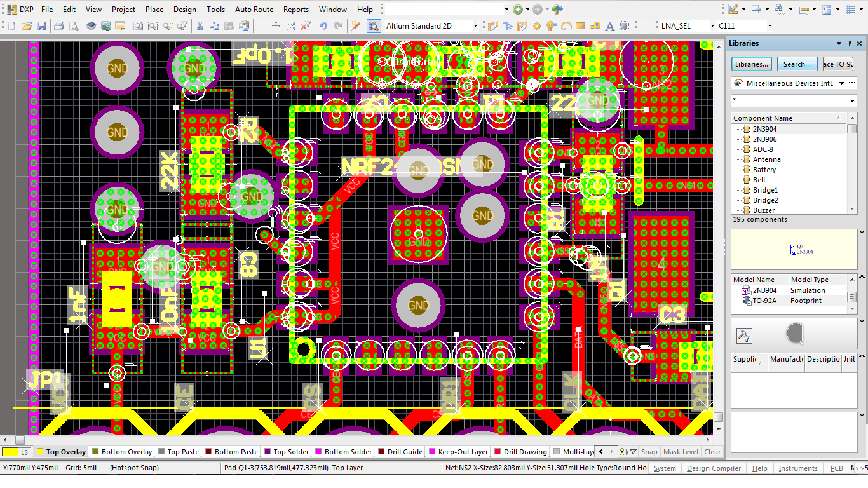The width and height of the screenshot is (868, 488).
Task: Click the Libraries... button
Action: [752, 64]
